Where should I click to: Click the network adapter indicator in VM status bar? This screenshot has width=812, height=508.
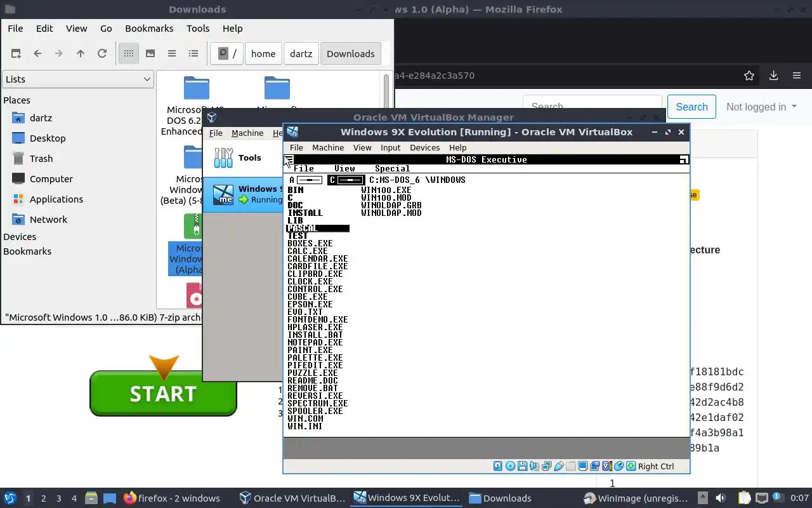pos(546,466)
